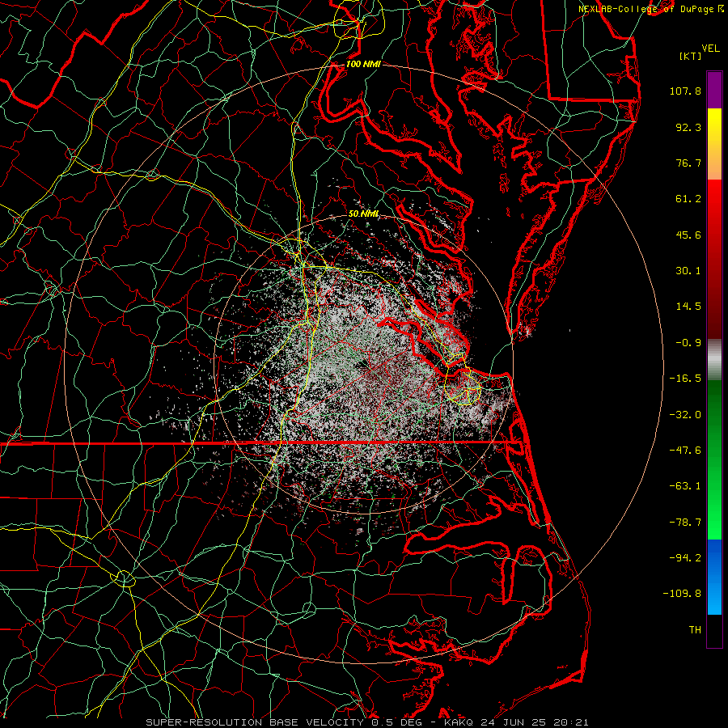Click the 14.5 legend value
Viewport: 728px width, 728px height.
[688, 307]
